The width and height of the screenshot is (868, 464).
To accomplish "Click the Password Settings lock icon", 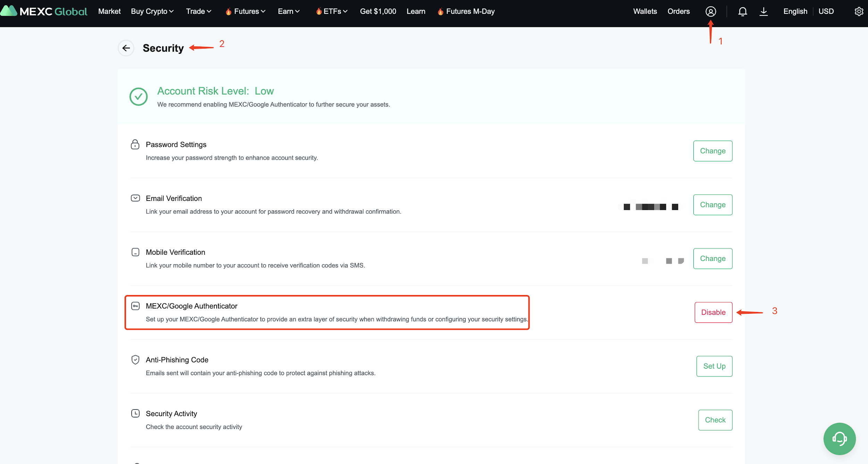I will [x=135, y=144].
